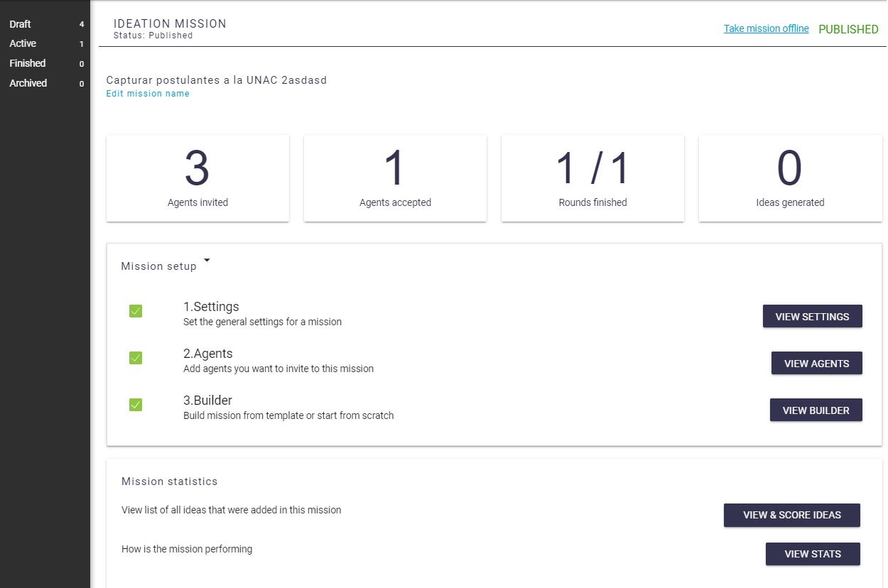Open View Stats for mission
This screenshot has width=888, height=588.
(813, 554)
